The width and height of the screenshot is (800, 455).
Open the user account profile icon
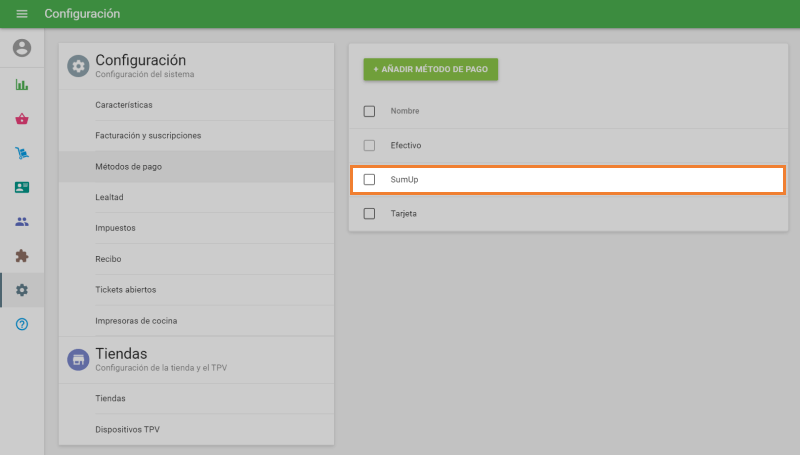22,48
